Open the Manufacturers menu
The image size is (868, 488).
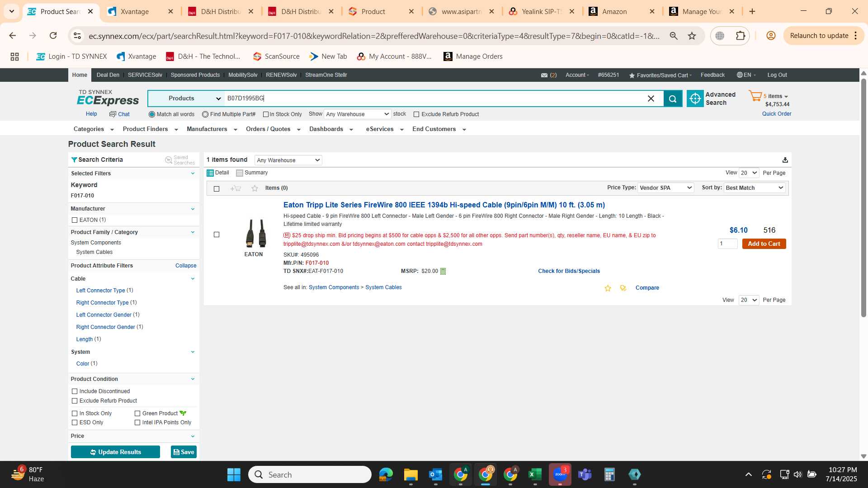212,129
